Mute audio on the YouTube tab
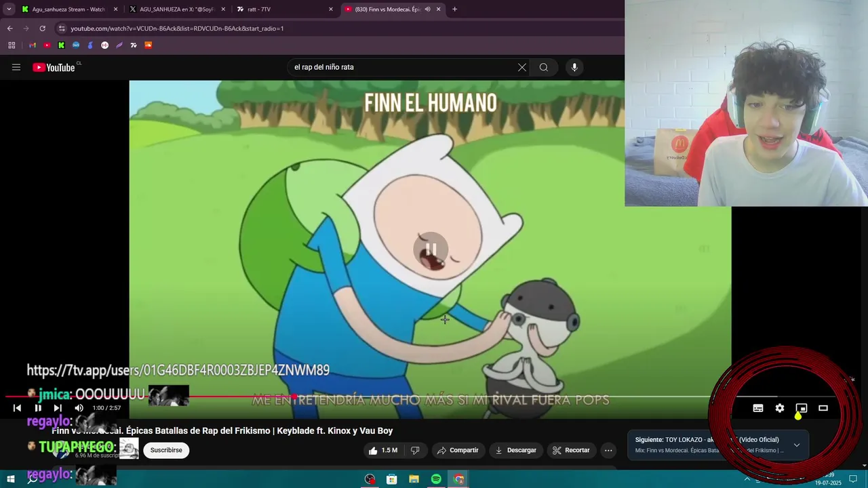 pyautogui.click(x=427, y=9)
